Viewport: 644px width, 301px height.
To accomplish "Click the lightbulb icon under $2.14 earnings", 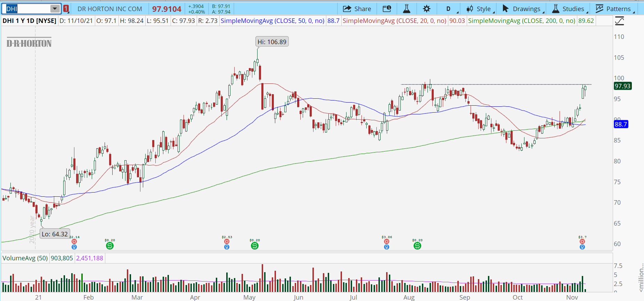I will pos(74,247).
